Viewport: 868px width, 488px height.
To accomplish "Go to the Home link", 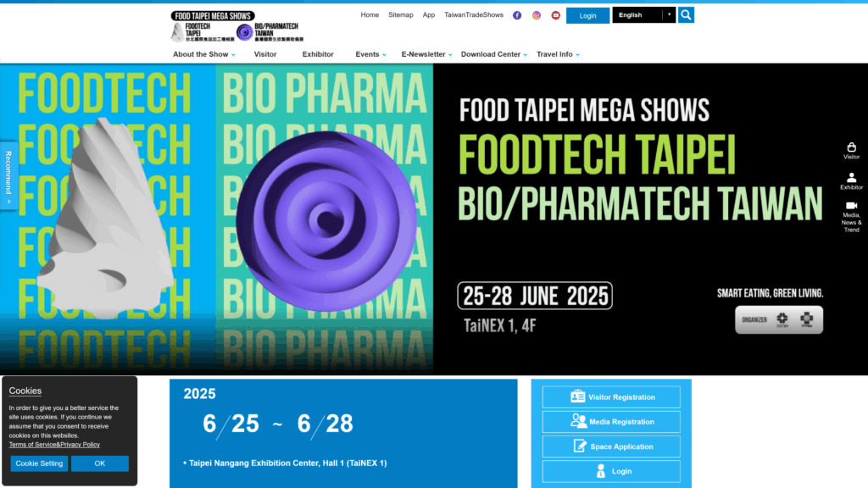I will coord(370,15).
